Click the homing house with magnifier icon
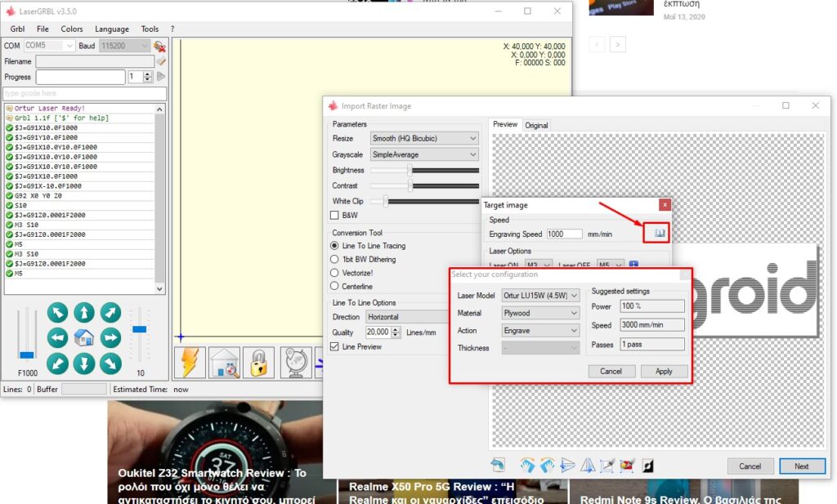 point(223,363)
